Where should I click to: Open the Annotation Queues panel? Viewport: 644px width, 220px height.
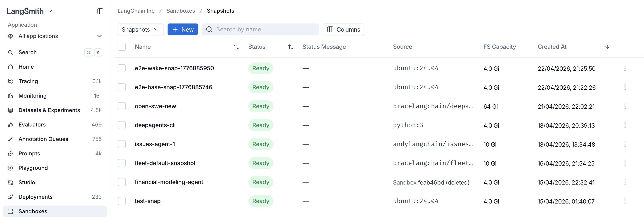pos(43,139)
